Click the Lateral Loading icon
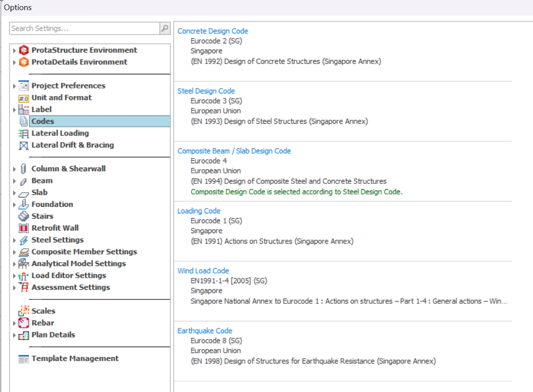 tap(24, 133)
